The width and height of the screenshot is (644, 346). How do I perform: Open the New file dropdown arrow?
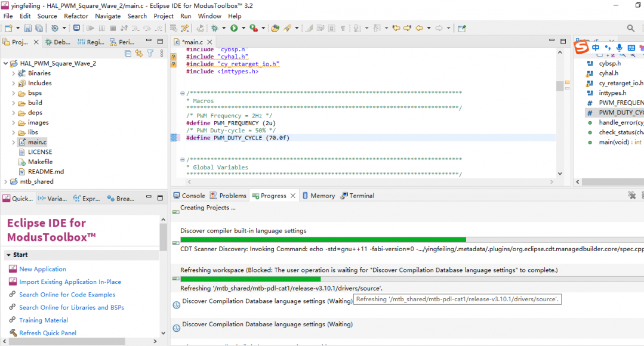[18, 28]
